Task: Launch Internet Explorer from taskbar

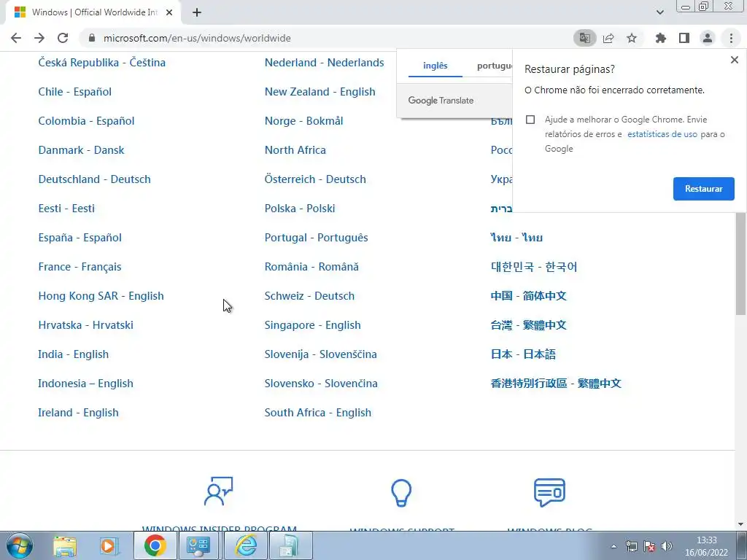Action: click(x=246, y=545)
